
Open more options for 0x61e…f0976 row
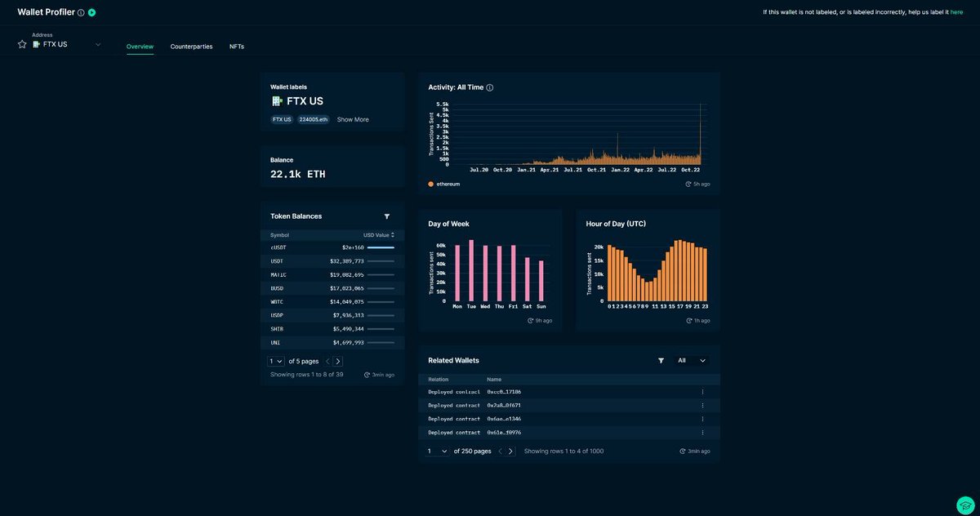coord(702,432)
